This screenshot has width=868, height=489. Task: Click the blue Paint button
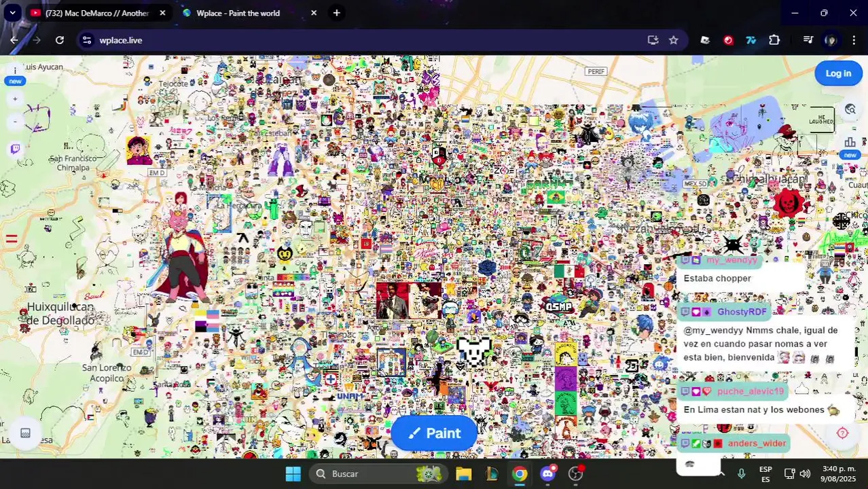point(434,433)
